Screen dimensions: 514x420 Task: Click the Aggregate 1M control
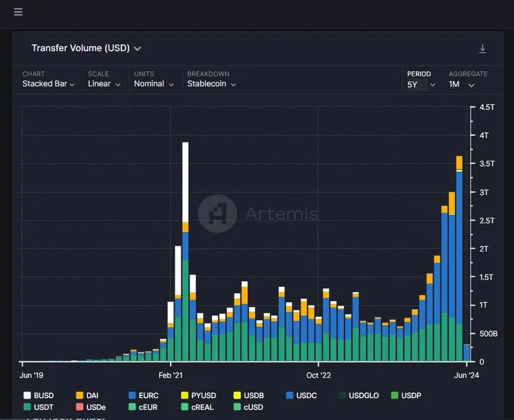click(461, 84)
